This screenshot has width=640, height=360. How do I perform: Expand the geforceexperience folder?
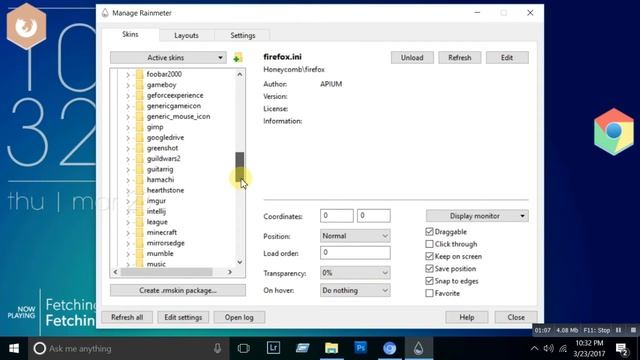128,96
